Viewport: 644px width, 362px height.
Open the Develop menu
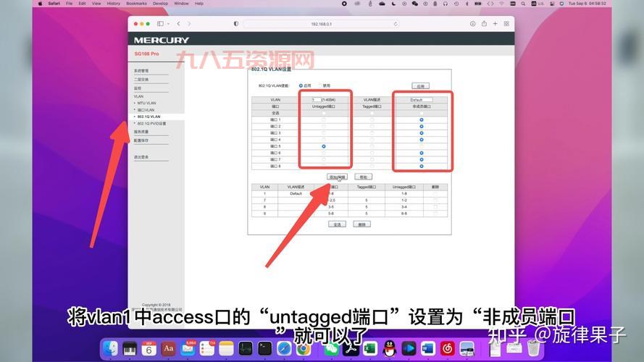click(160, 4)
